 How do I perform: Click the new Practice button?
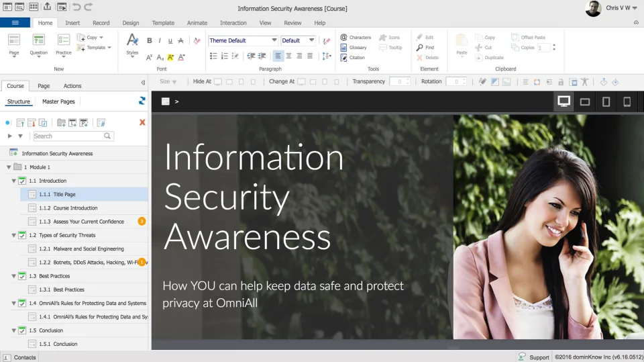[x=63, y=45]
